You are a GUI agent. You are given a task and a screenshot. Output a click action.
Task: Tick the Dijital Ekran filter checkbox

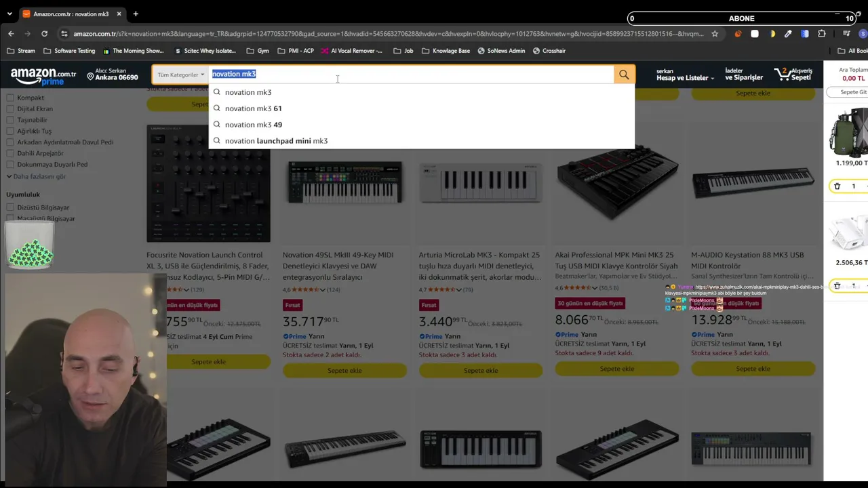click(x=10, y=108)
